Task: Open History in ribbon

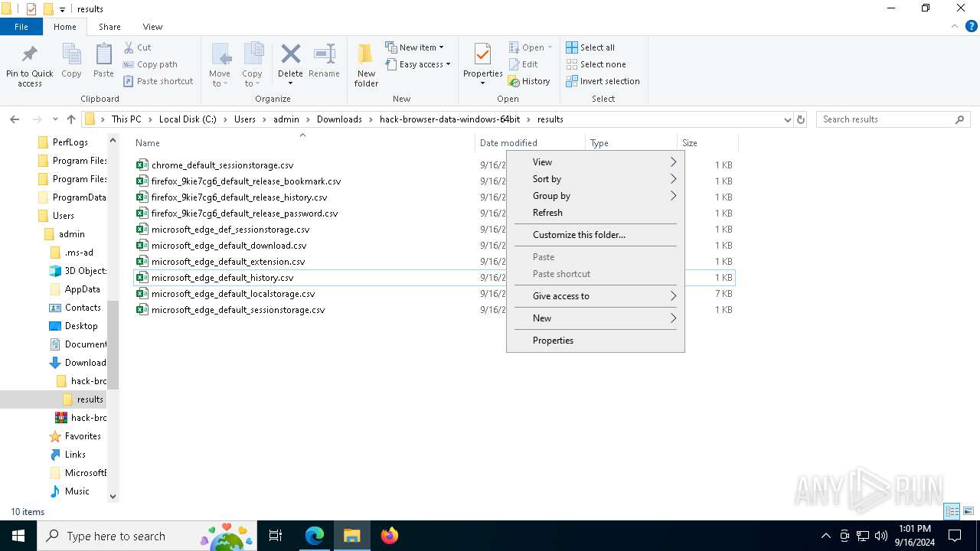Action: coord(529,81)
